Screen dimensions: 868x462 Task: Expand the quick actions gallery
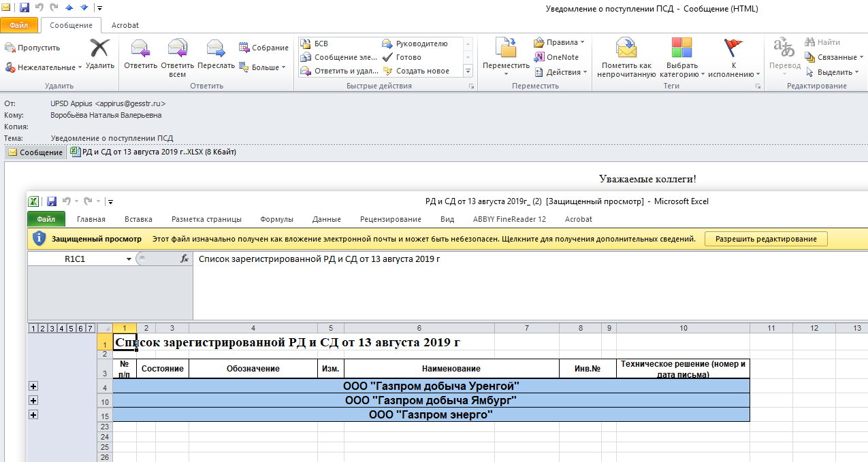468,71
